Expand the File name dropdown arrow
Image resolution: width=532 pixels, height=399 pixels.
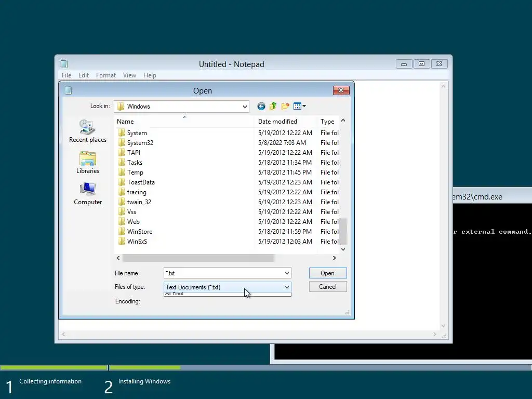click(287, 273)
